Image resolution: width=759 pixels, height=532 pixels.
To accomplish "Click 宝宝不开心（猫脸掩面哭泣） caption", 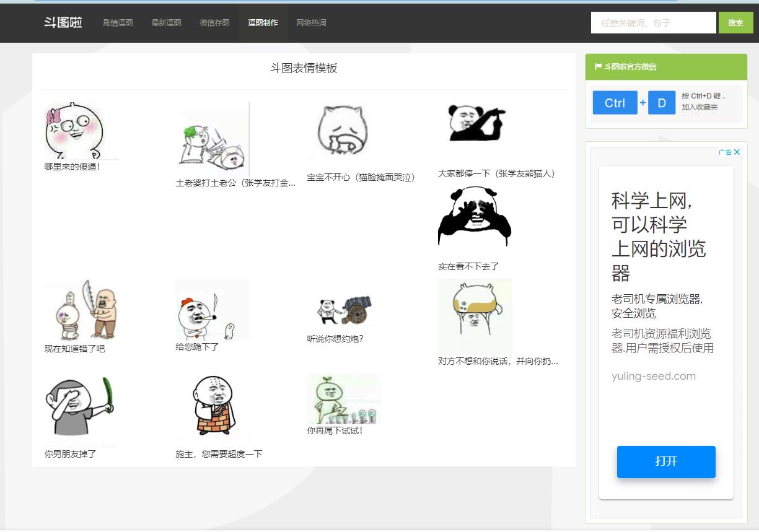I will 361,177.
